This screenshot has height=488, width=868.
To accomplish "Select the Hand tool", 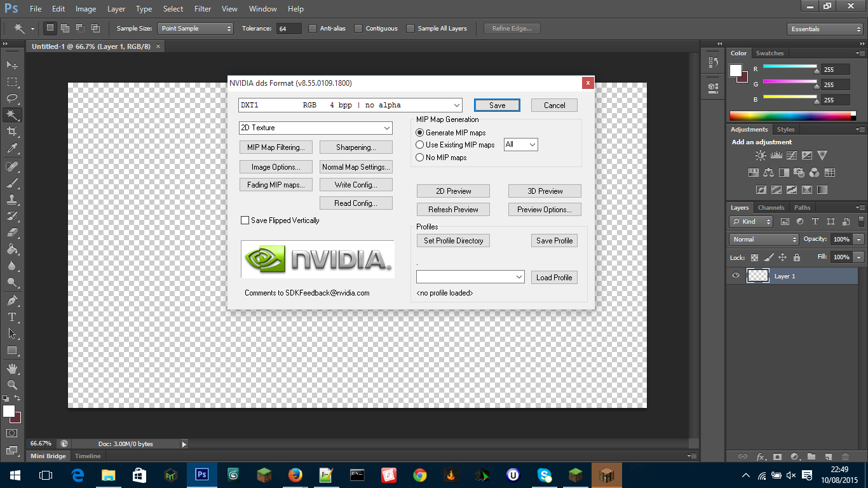I will 11,368.
